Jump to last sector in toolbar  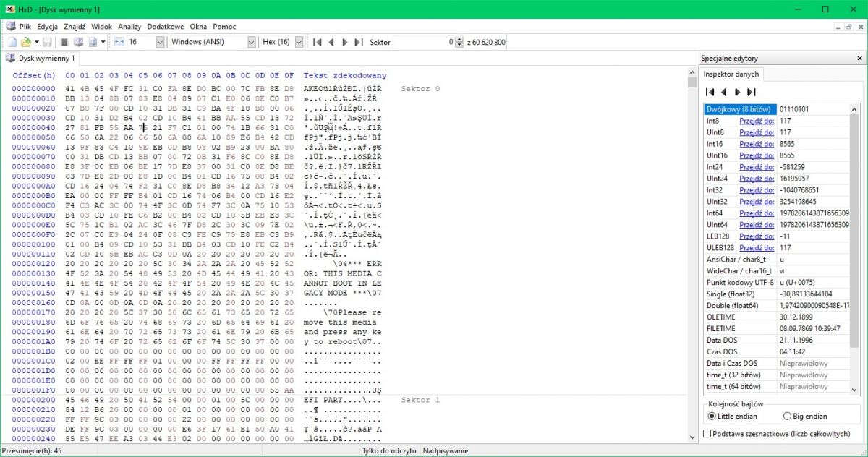click(x=359, y=42)
